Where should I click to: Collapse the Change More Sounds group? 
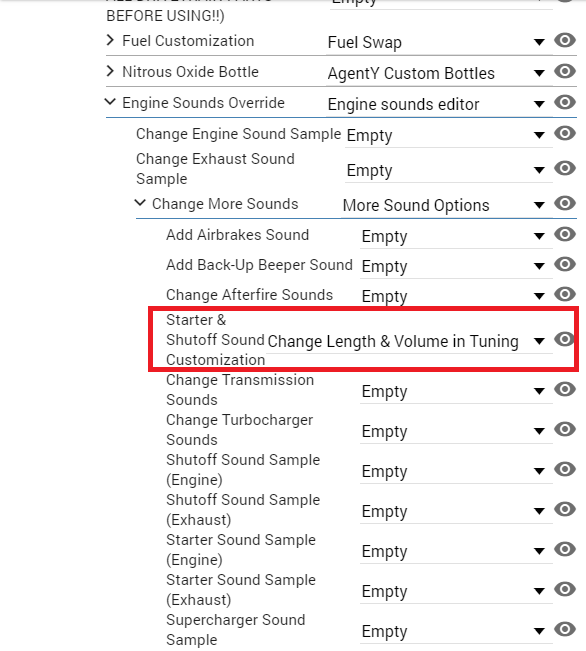click(140, 203)
